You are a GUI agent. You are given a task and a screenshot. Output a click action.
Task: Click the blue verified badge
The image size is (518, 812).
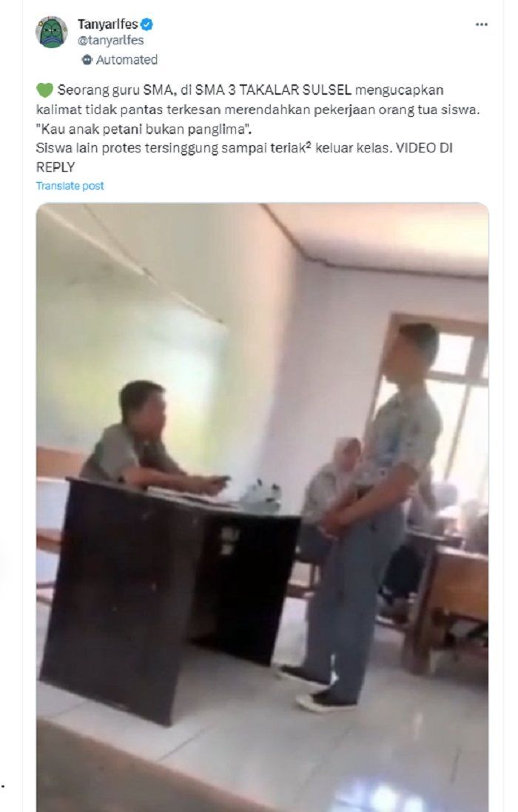click(147, 24)
